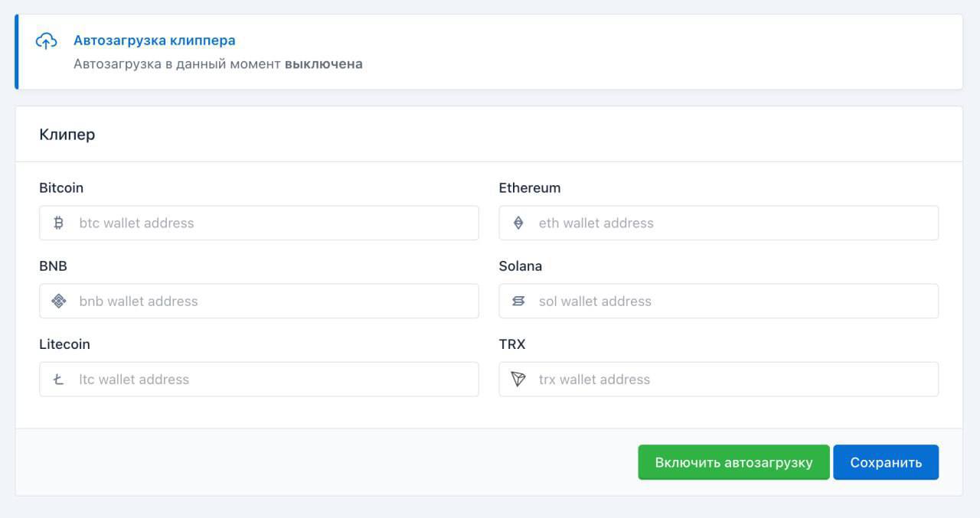This screenshot has width=980, height=518.
Task: Click the Solana logo icon
Action: tap(518, 301)
